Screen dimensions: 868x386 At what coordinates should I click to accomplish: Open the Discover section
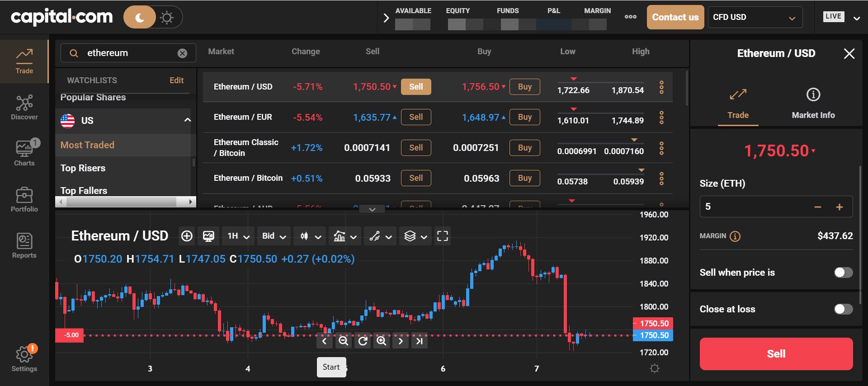[24, 108]
